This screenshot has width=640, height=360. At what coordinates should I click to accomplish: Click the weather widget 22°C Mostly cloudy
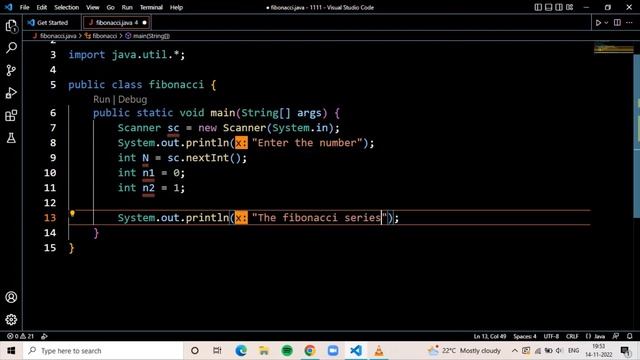(x=464, y=351)
